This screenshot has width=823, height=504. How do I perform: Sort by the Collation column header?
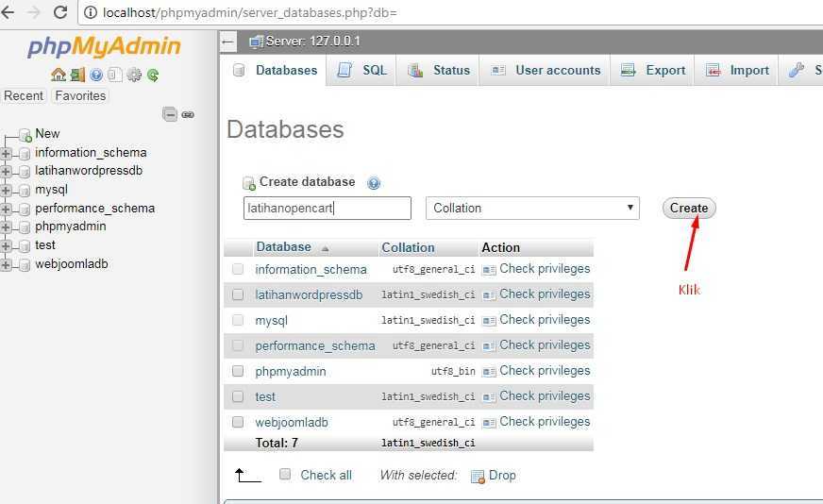tap(408, 247)
